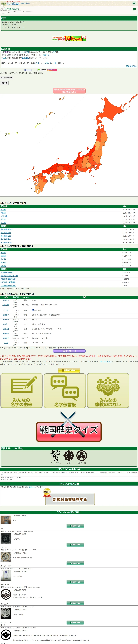Open the pink 都道府県別ランキング 詳しい情報 button
Image resolution: width=138 pixels, height=644 pixels.
69,90
